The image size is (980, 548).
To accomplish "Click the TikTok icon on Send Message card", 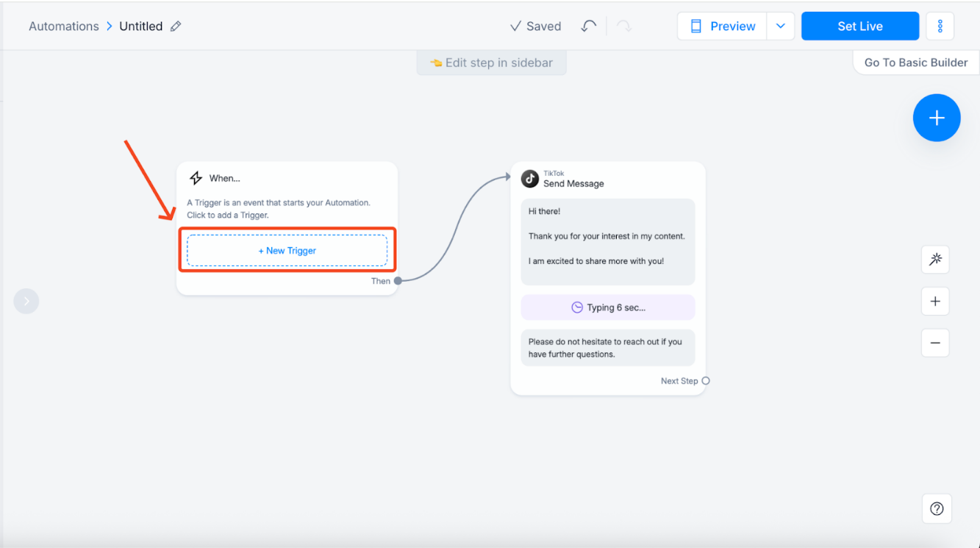I will pos(529,179).
